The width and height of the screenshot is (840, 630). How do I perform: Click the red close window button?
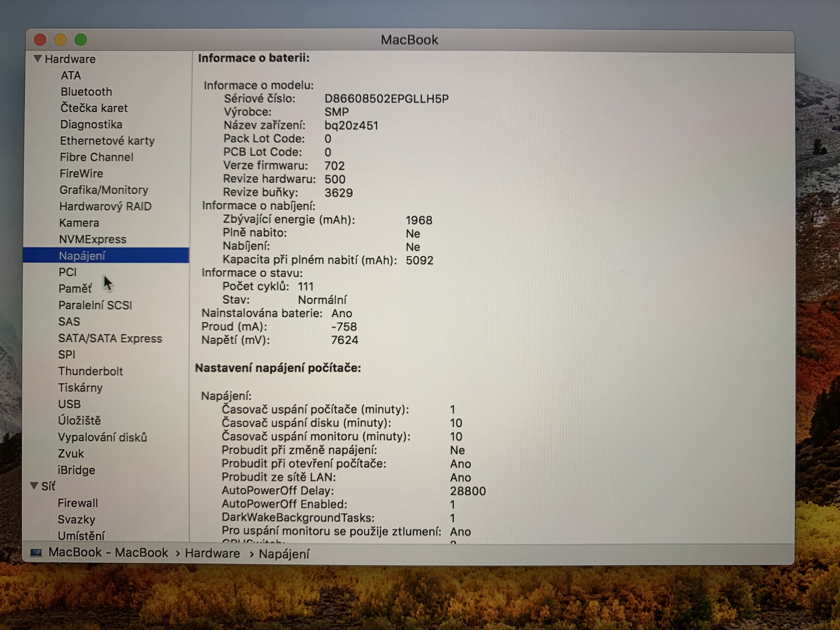point(40,40)
